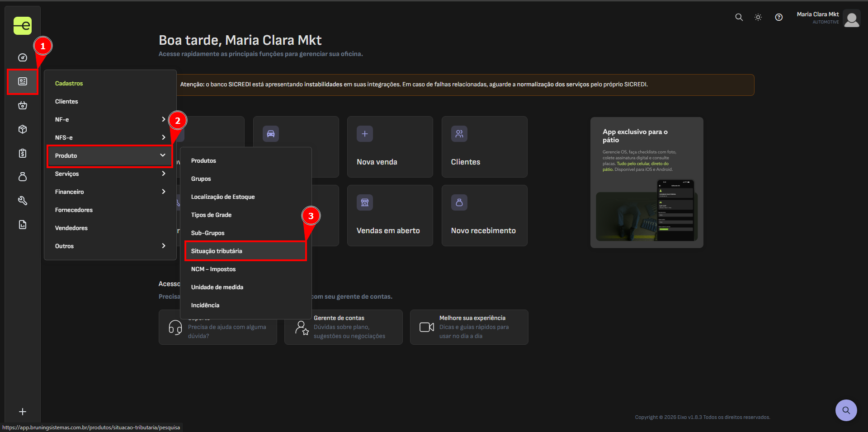Click the plus icon at sidebar bottom

click(x=23, y=412)
